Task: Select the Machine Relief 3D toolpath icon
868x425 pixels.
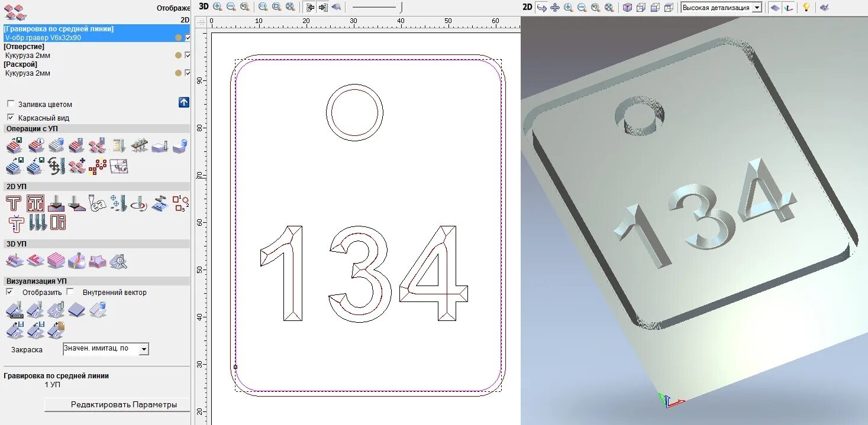Action: tap(14, 261)
